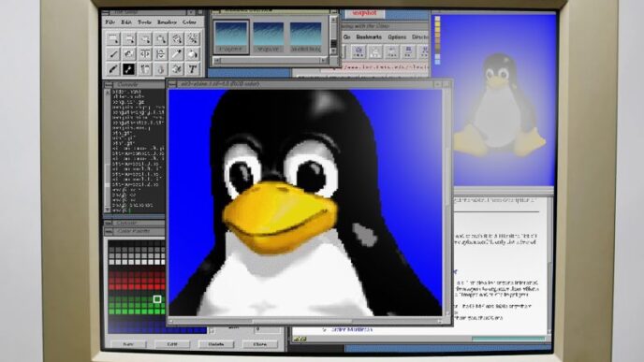Click the down arrow of thumbnail window scrollbar
This screenshot has height=362, width=644.
coord(333,51)
